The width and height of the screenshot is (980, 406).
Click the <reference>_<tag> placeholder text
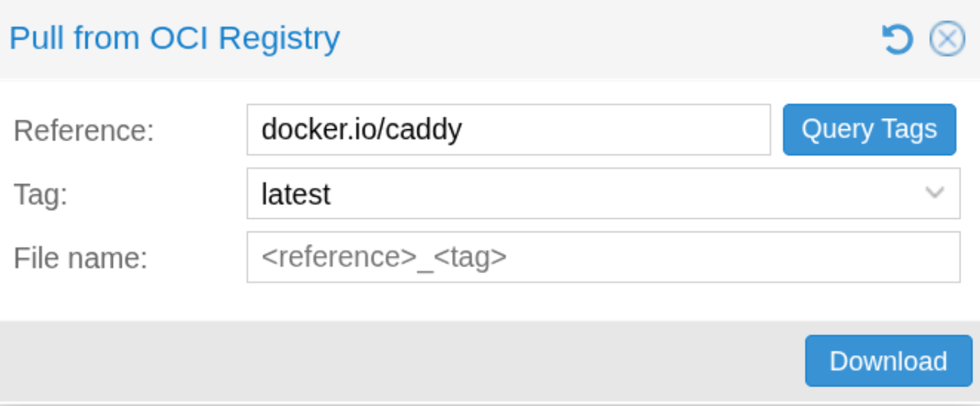click(384, 257)
